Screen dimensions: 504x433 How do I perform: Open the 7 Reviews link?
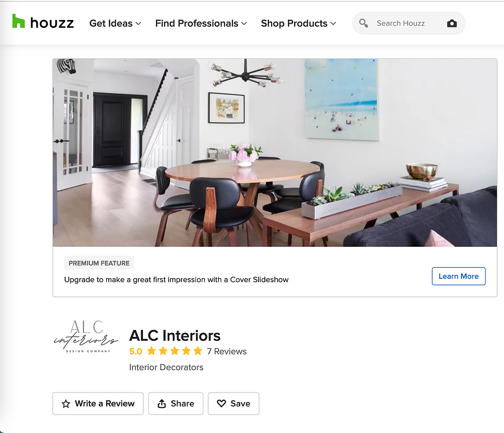coord(227,351)
